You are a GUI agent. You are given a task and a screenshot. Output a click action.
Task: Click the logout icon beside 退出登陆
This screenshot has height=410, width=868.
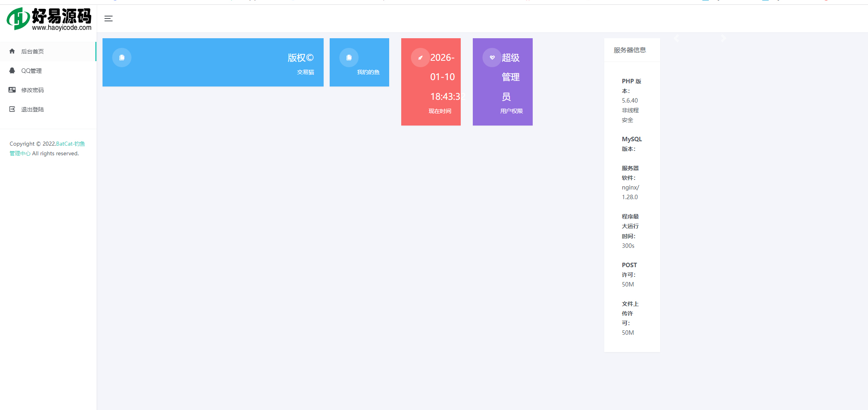[12, 109]
